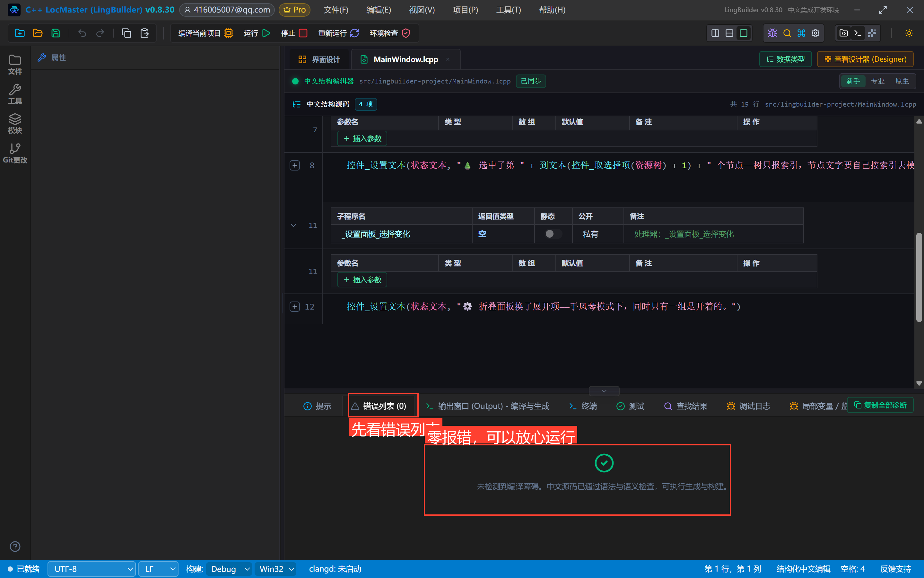
Task: Select the single pane layout icon
Action: click(x=744, y=33)
